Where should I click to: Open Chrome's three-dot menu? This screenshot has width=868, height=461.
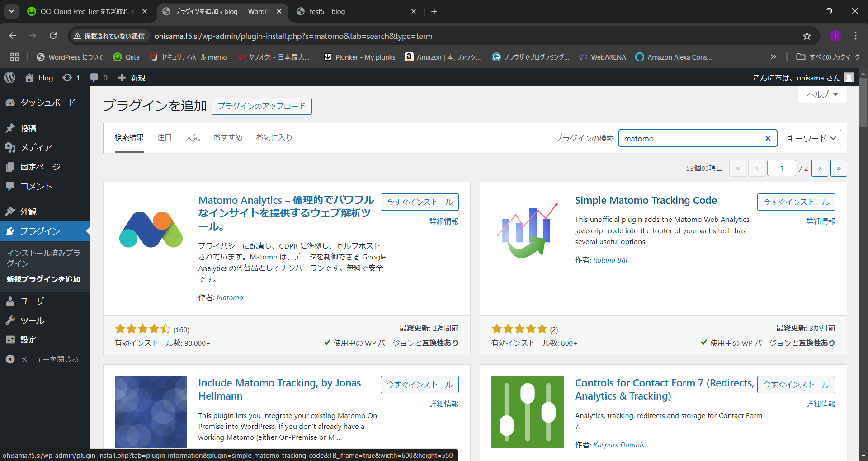tap(855, 36)
